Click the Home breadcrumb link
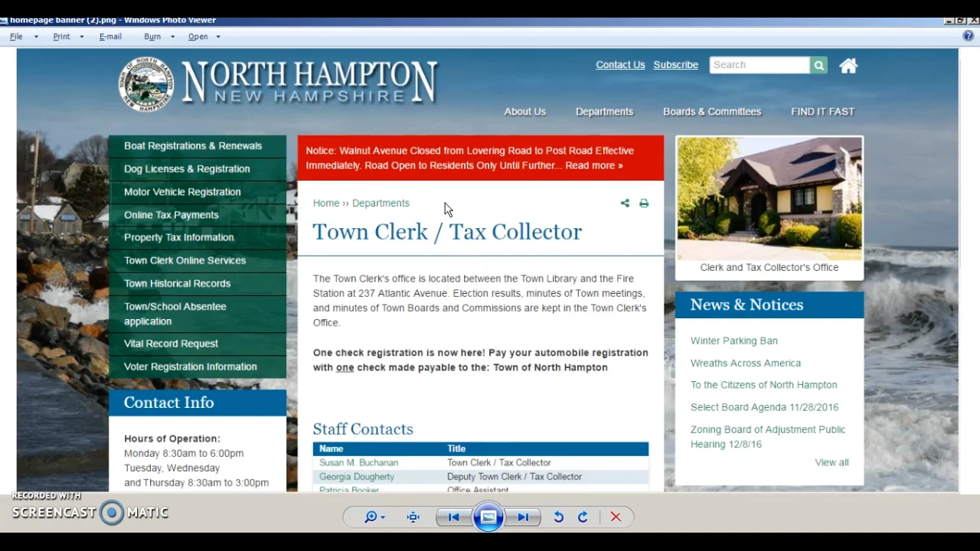The image size is (980, 551). pos(326,203)
